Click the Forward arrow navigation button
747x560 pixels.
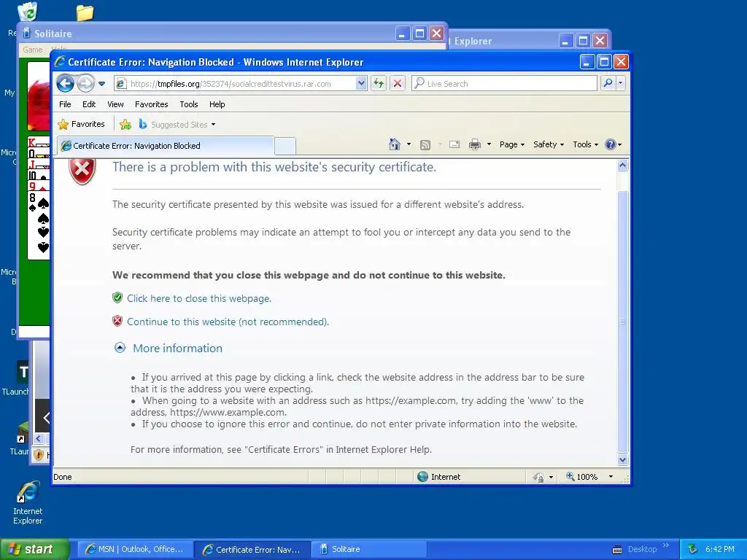click(x=86, y=84)
